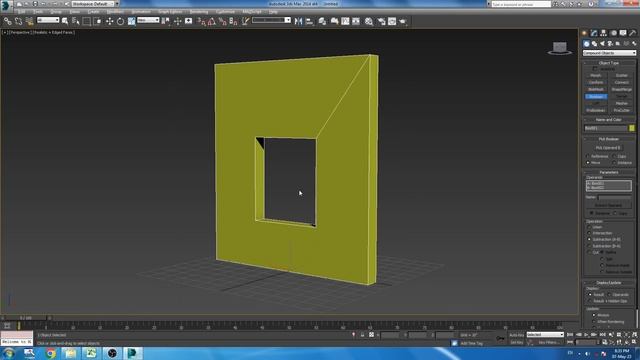Activate Select and Rotate tool

coord(120,21)
